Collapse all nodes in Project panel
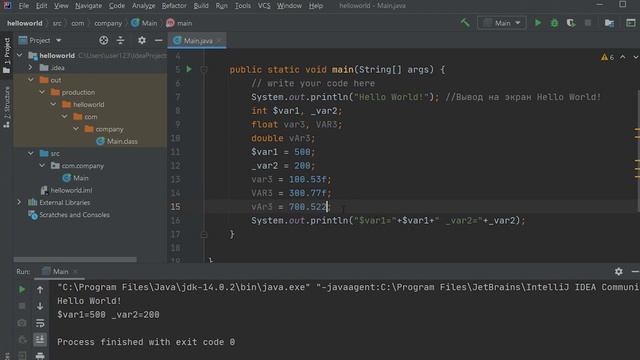This screenshot has width=640, height=360. pos(120,40)
